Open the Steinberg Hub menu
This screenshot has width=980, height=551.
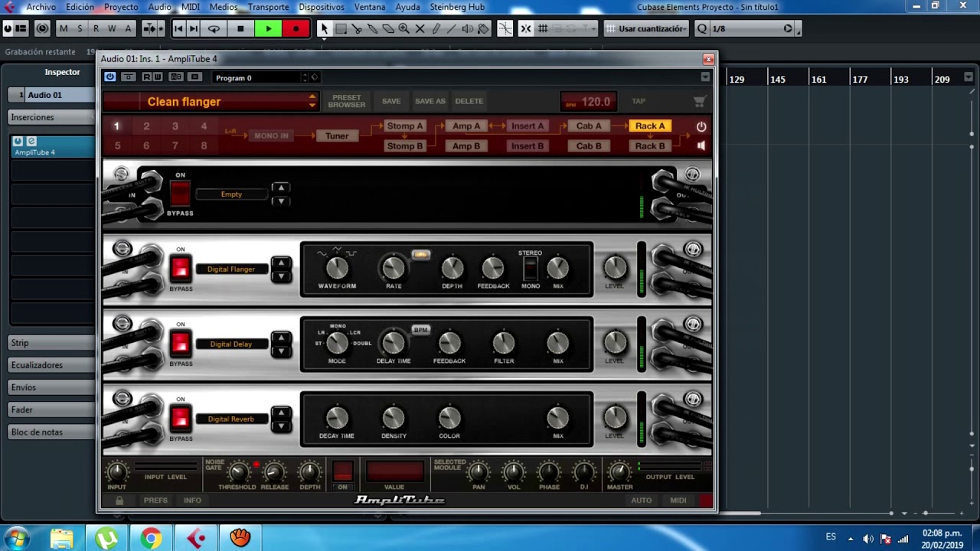[458, 7]
